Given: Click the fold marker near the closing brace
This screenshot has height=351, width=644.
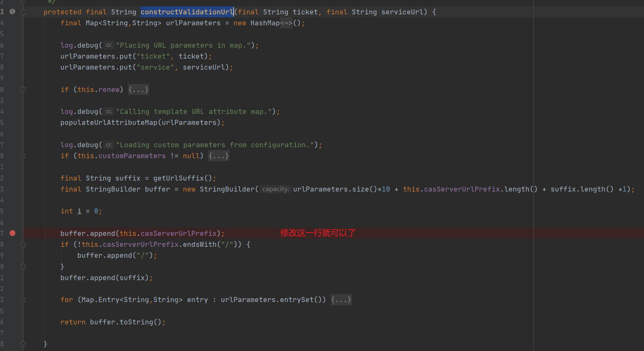Looking at the screenshot, I should tap(23, 344).
